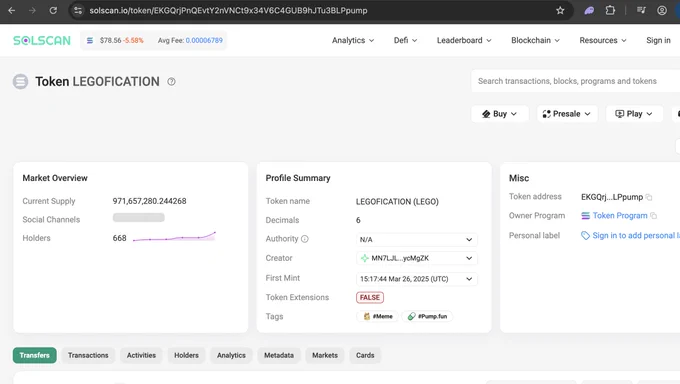Open the purple extension icon in toolbar

[x=589, y=10]
